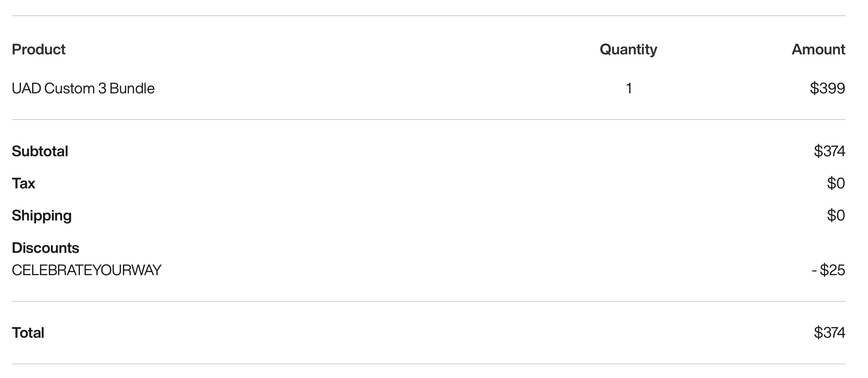Click the divider line above the Total row

click(x=429, y=301)
